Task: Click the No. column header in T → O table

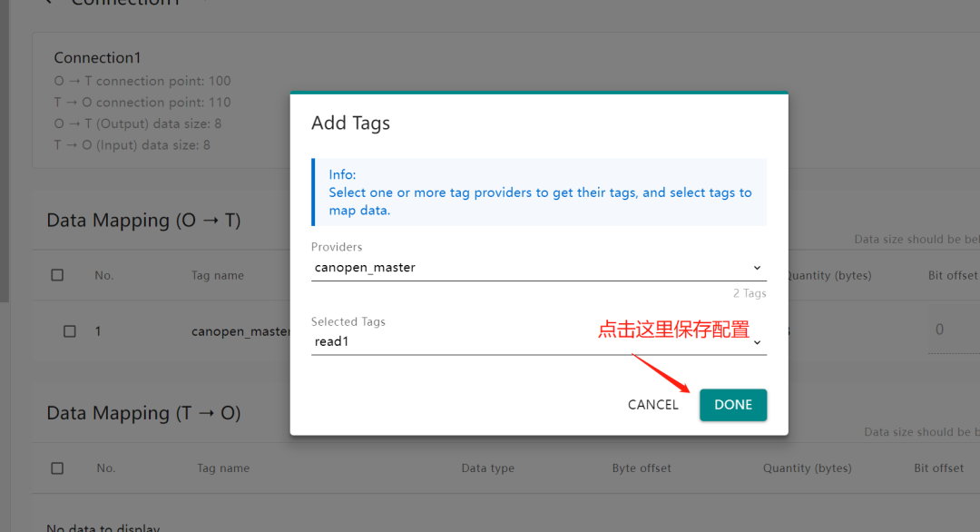Action: [x=106, y=468]
